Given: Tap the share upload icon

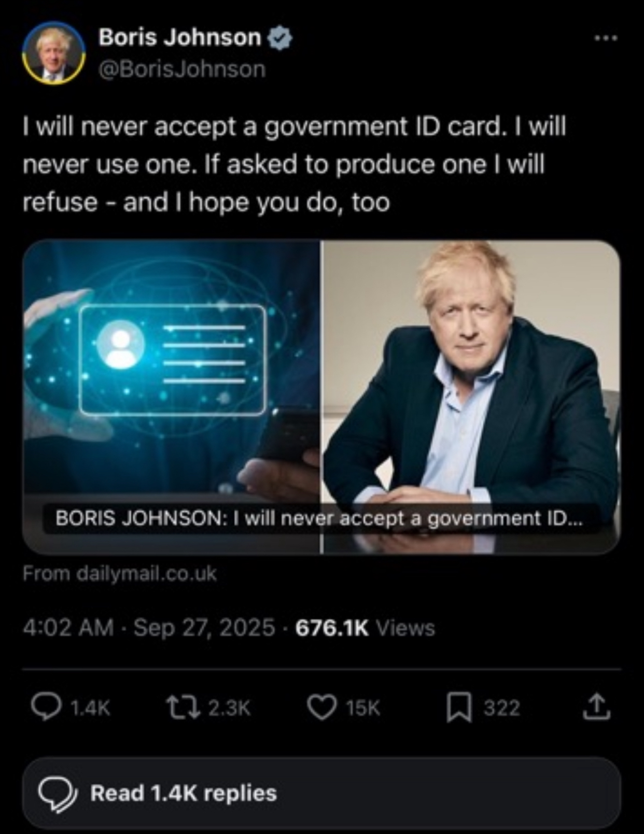Looking at the screenshot, I should click(596, 707).
